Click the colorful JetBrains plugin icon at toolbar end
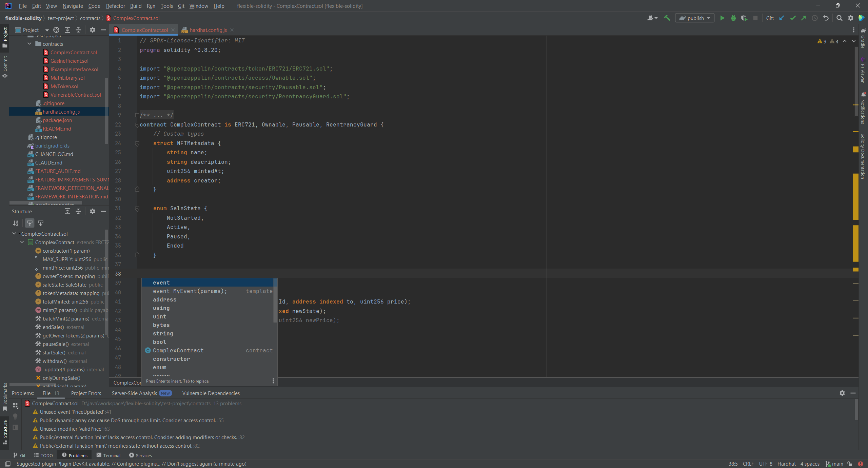The width and height of the screenshot is (868, 468). [x=861, y=18]
